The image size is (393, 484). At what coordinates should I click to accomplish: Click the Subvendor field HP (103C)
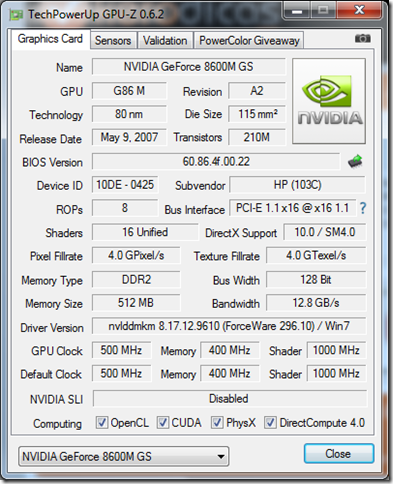297,185
